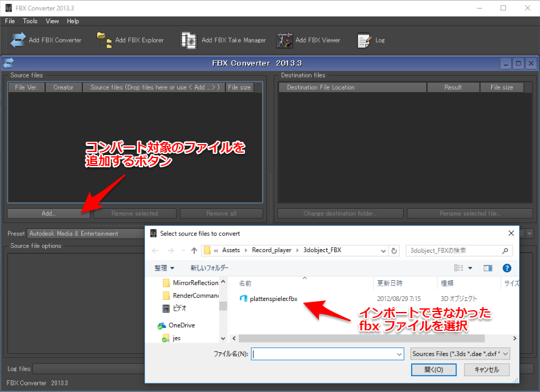Click the Add FBX Converter toolbar icon
This screenshot has height=392, width=540.
pyautogui.click(x=18, y=40)
